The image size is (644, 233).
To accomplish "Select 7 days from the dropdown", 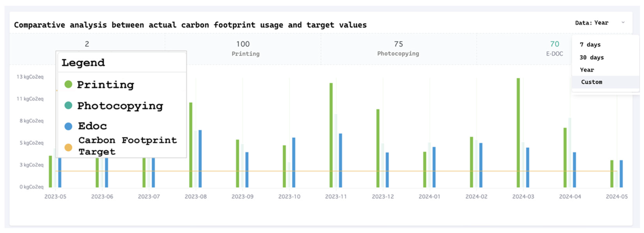I will (590, 45).
